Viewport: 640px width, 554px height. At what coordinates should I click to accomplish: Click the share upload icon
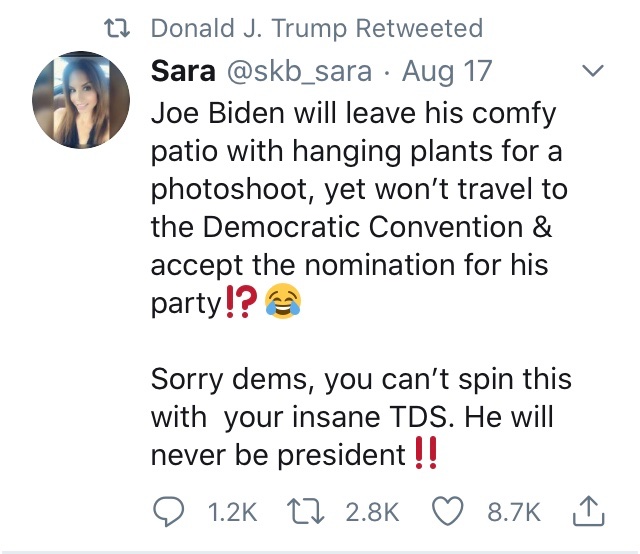point(590,512)
